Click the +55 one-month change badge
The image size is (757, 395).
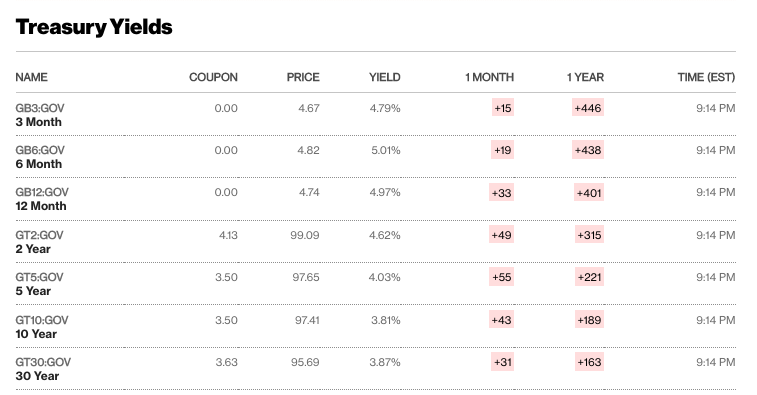click(502, 277)
